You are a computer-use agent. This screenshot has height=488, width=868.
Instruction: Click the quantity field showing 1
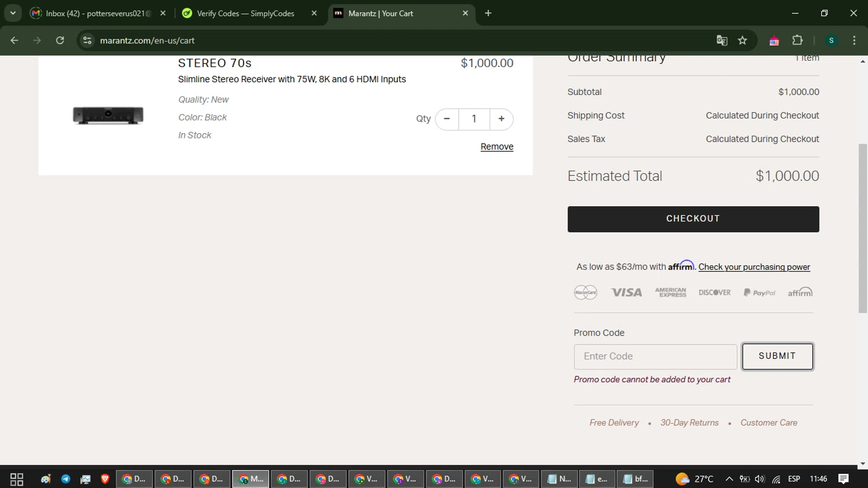(x=474, y=119)
